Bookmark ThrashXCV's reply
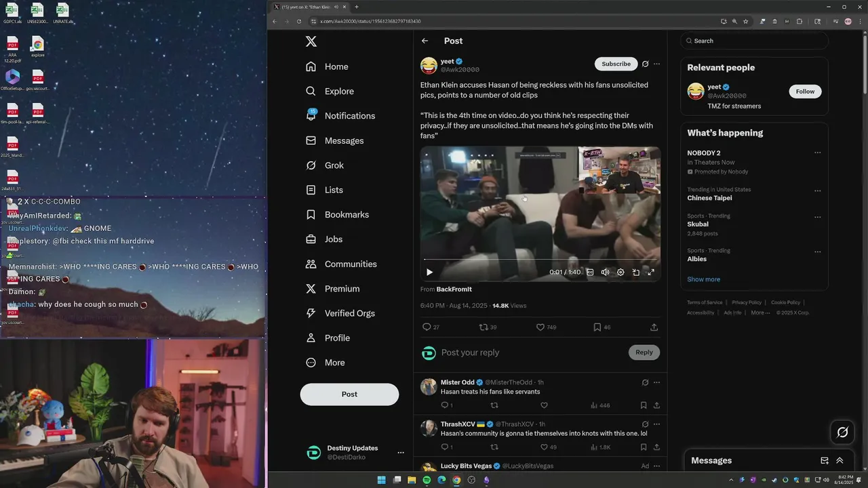Screen dimensions: 868x488 coord(644,447)
